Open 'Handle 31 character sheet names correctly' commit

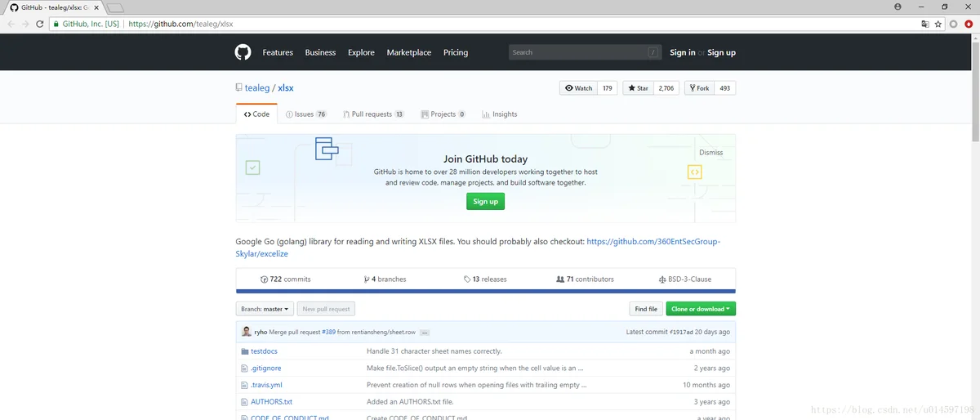coord(434,351)
